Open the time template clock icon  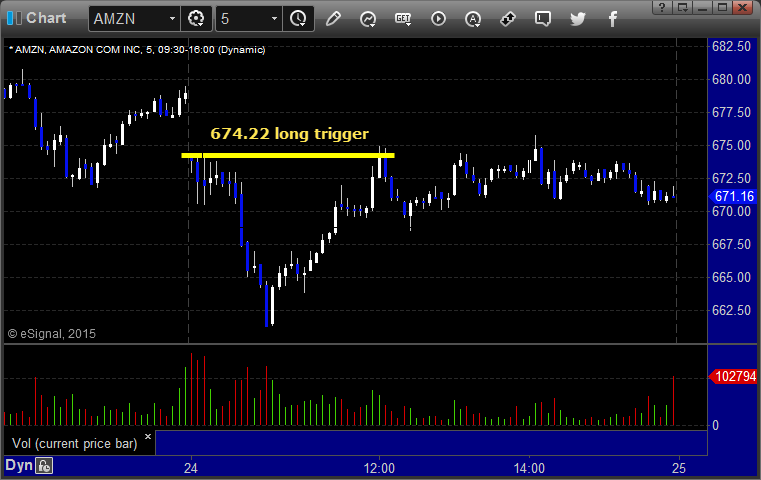tap(298, 19)
